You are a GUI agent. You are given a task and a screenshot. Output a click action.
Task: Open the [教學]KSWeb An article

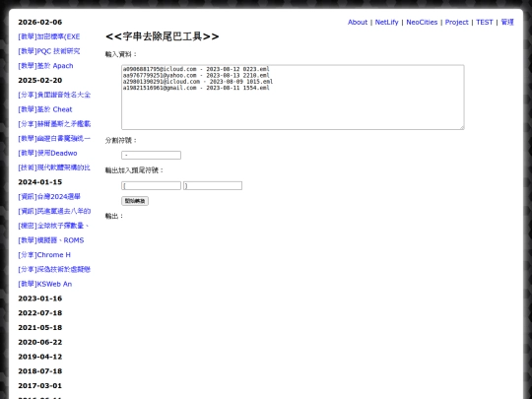coord(44,284)
